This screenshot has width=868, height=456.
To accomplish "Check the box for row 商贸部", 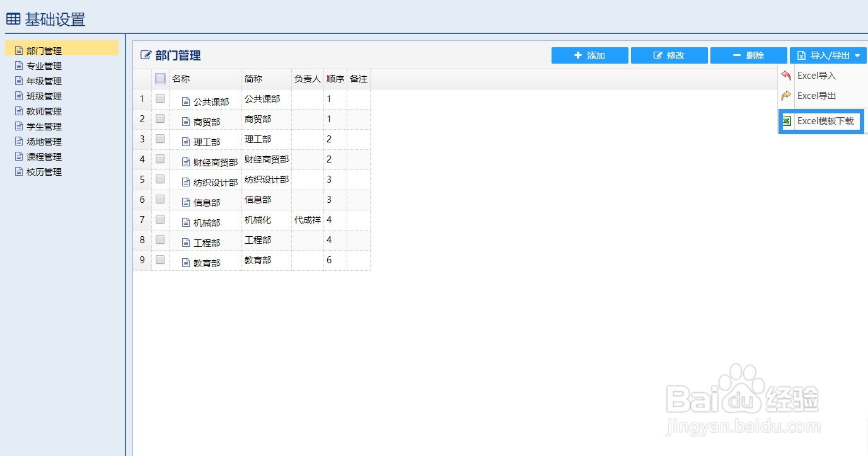I will pyautogui.click(x=160, y=118).
